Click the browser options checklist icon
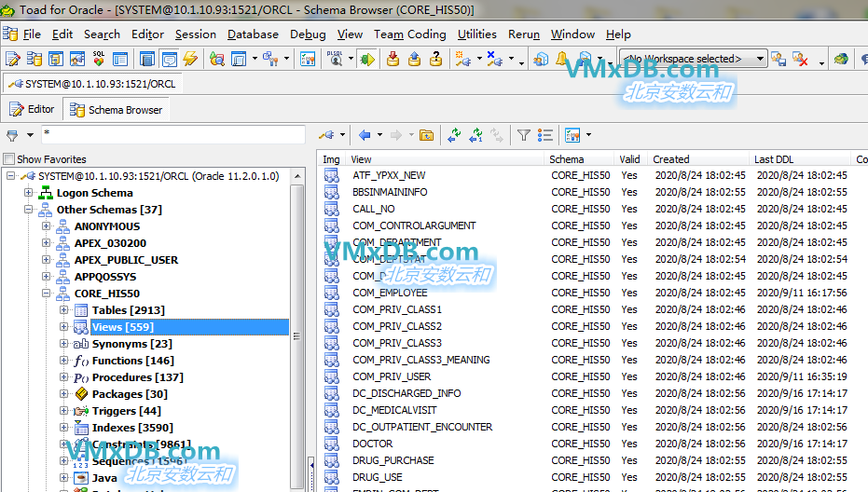 (x=572, y=135)
